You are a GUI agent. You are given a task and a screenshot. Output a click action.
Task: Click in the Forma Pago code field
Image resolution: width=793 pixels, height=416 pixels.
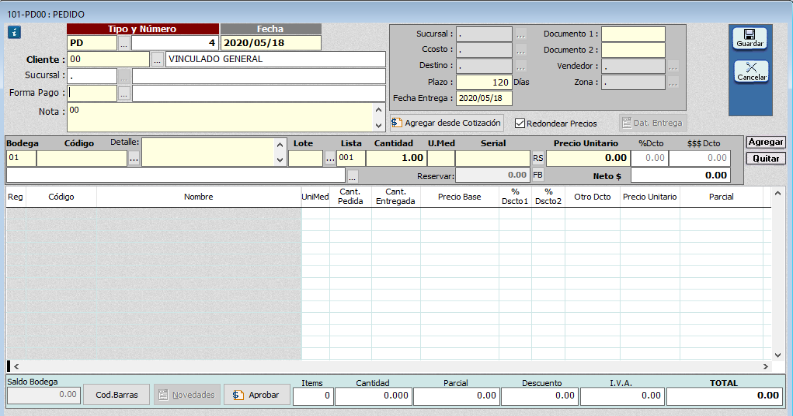(92, 94)
